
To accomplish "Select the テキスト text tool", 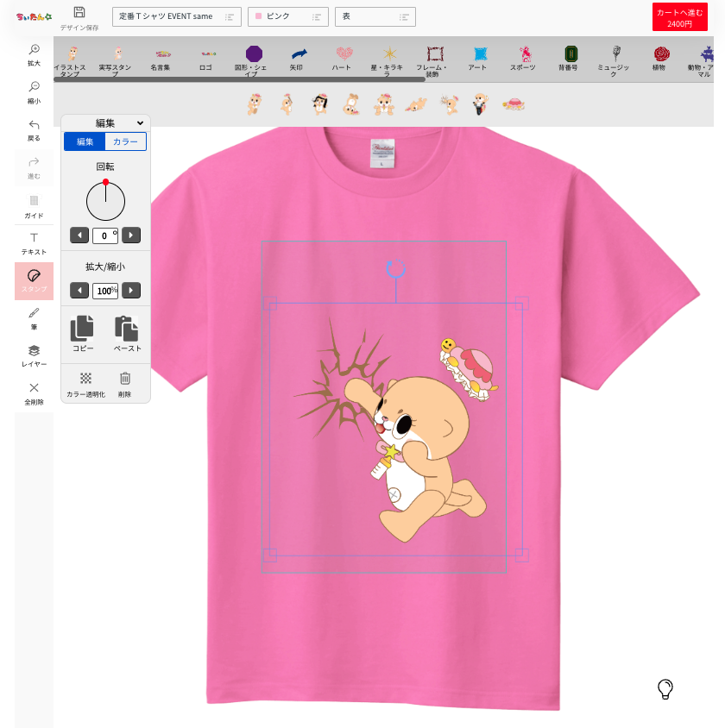I will [33, 244].
